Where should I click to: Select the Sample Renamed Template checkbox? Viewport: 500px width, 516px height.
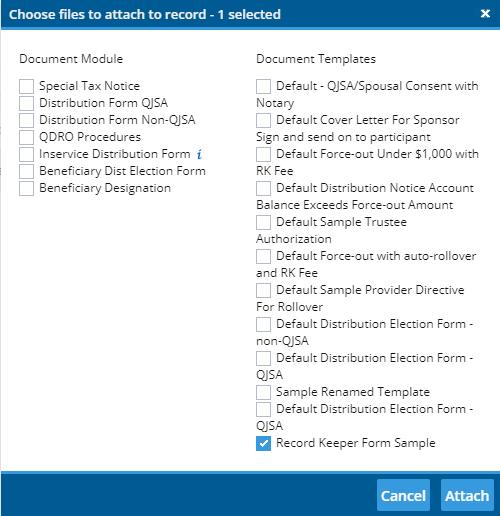click(x=263, y=392)
